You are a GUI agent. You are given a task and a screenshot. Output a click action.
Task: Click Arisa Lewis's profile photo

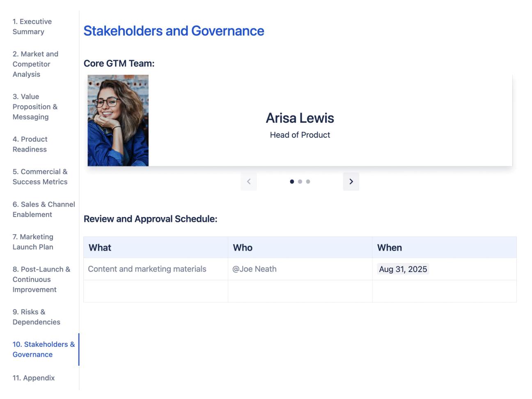118,120
